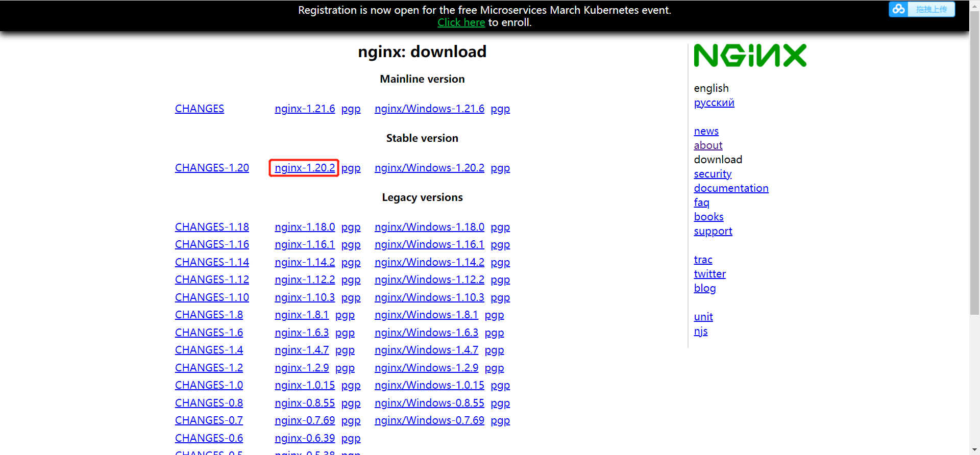
Task: Download nginx-1.21.6 source
Action: pyautogui.click(x=305, y=109)
